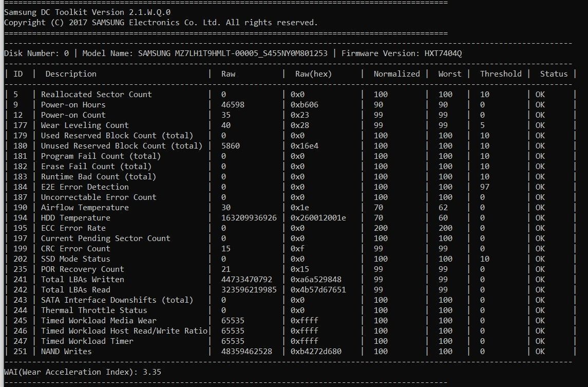Click 'SATA Interface Downshifts (total)' text
The width and height of the screenshot is (588, 387).
tap(117, 300)
